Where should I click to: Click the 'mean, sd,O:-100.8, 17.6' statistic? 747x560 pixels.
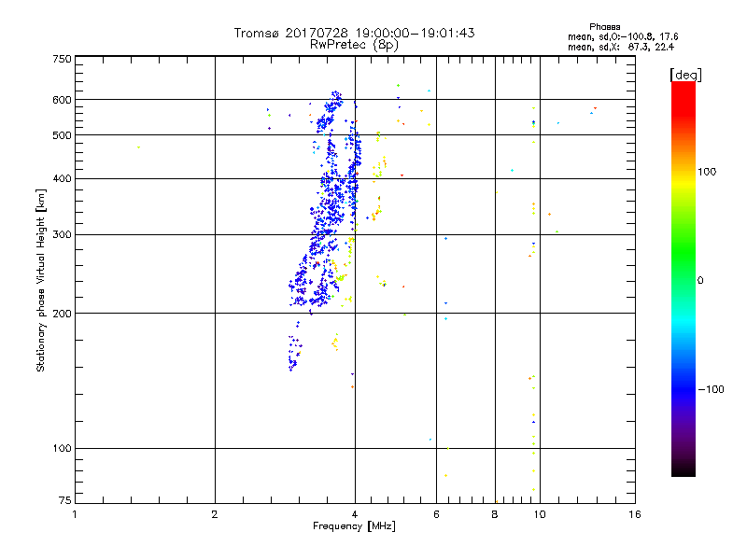click(623, 36)
